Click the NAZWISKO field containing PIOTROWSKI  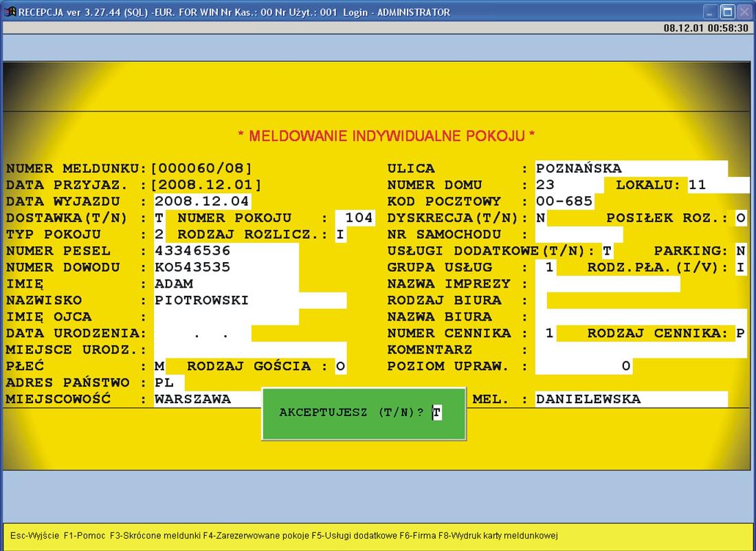click(x=249, y=301)
